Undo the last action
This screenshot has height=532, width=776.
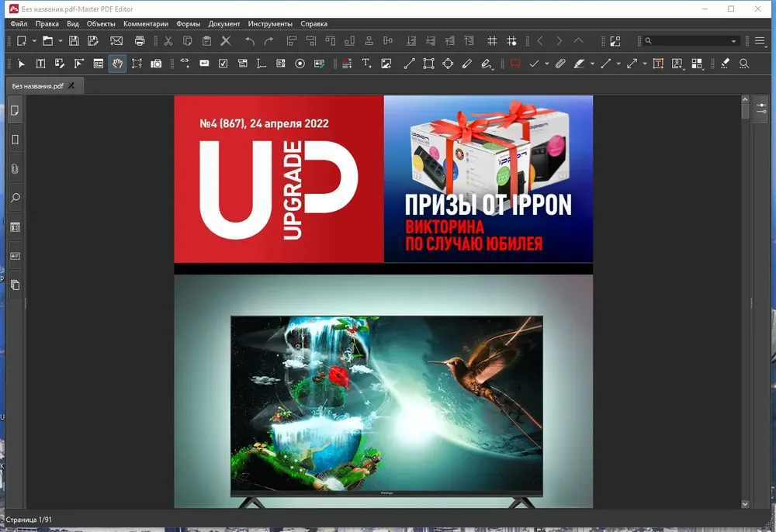[x=250, y=41]
